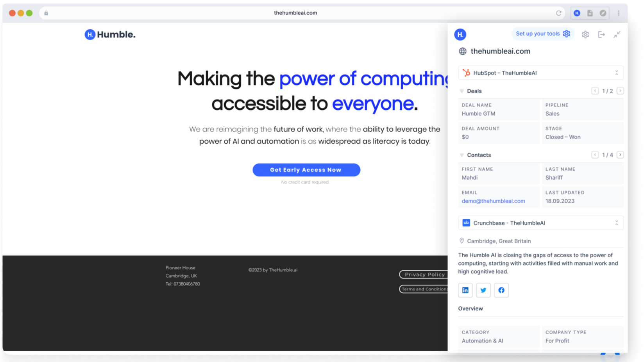This screenshot has height=362, width=644.
Task: Collapse the Crunchbase - TheHumbleAI section
Action: [616, 223]
